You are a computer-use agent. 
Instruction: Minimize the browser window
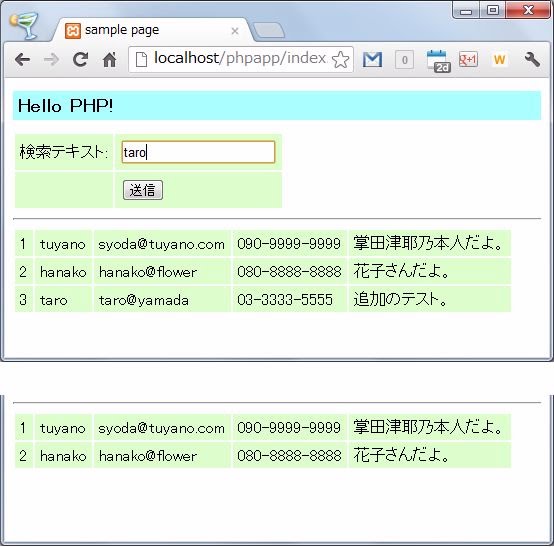coord(466,10)
